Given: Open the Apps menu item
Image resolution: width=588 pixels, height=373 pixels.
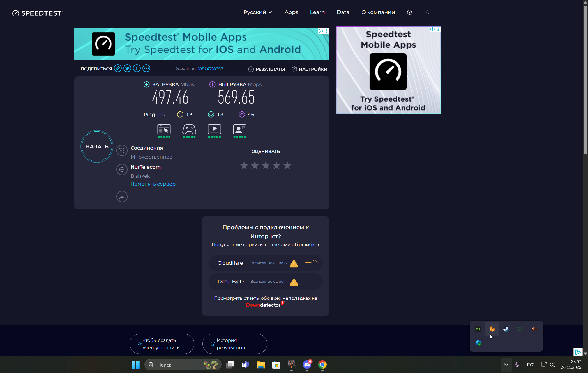Looking at the screenshot, I should pyautogui.click(x=291, y=12).
